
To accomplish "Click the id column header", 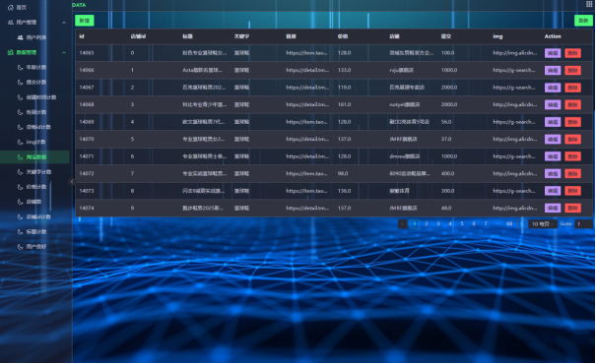I will point(82,36).
